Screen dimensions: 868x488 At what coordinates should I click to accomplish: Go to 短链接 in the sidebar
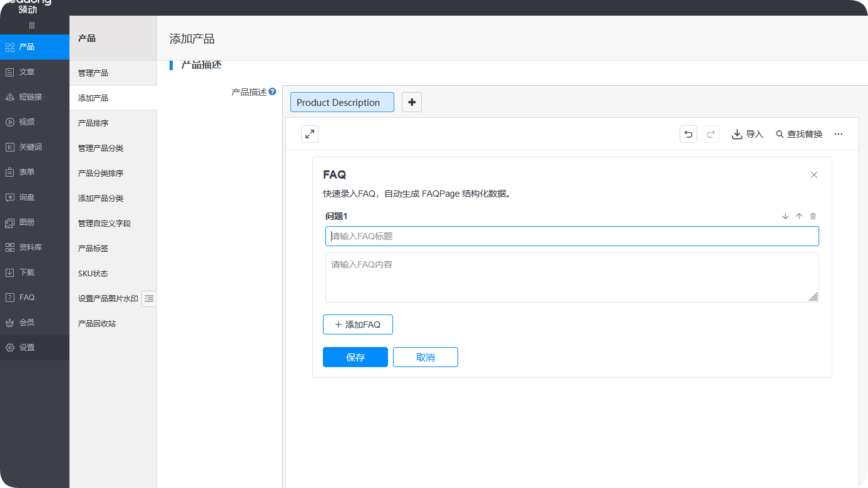pos(34,97)
